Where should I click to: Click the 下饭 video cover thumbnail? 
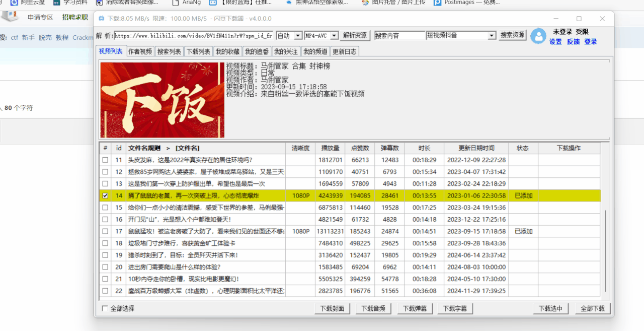[x=162, y=100]
